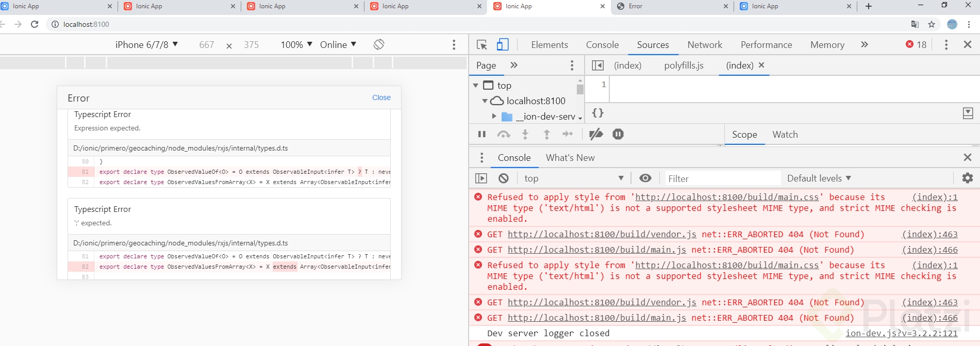Viewport: 980px width, 346px height.
Task: Open the drawer options menu
Action: (481, 157)
